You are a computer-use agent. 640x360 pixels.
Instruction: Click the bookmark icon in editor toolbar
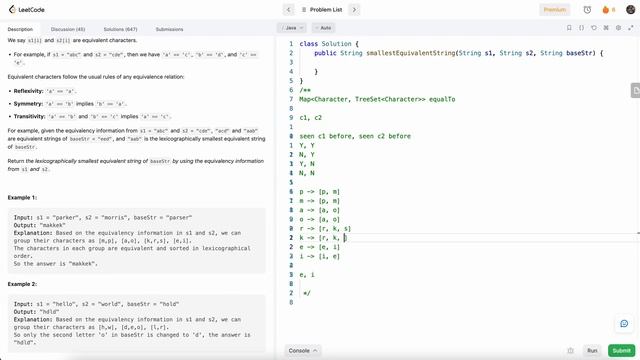coord(569,28)
